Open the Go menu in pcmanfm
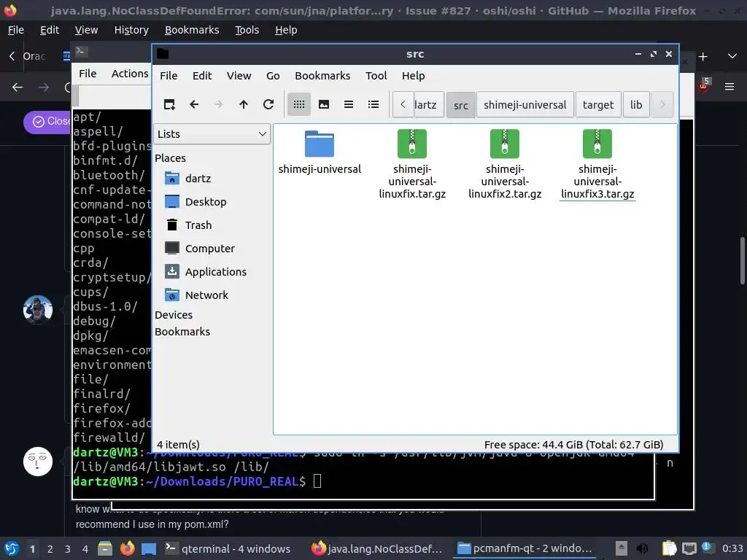The width and height of the screenshot is (747, 560). click(273, 76)
